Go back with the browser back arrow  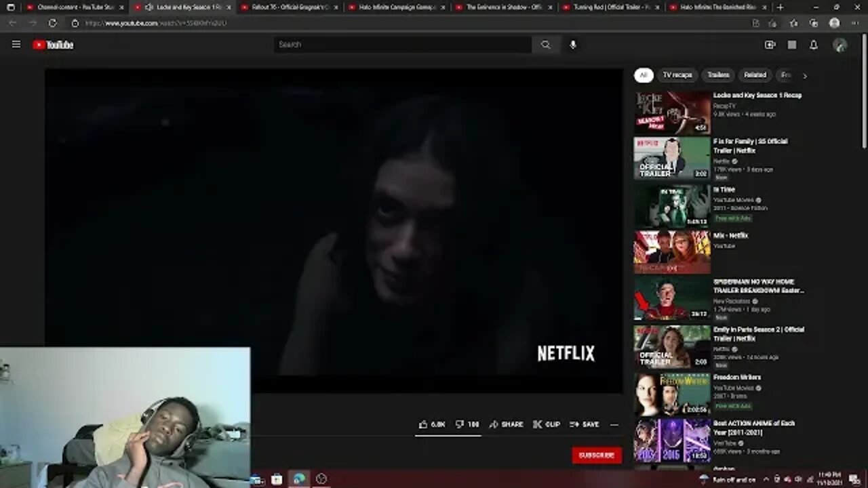tap(13, 23)
